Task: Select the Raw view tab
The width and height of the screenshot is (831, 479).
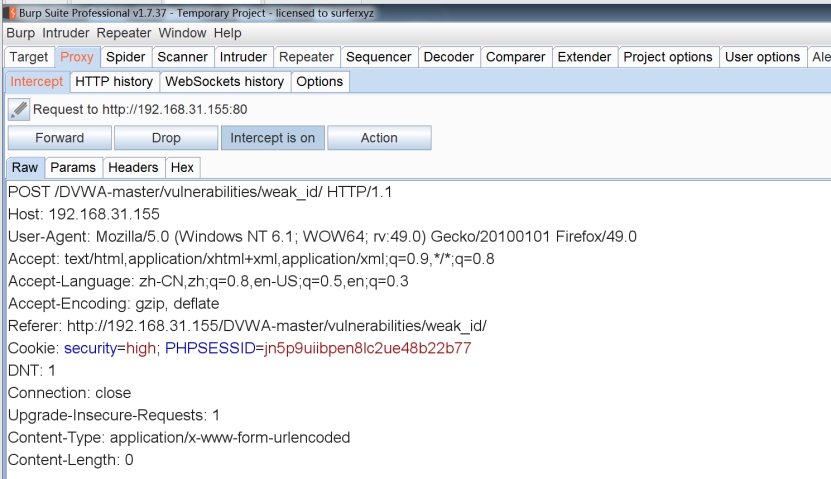Action: pyautogui.click(x=25, y=167)
